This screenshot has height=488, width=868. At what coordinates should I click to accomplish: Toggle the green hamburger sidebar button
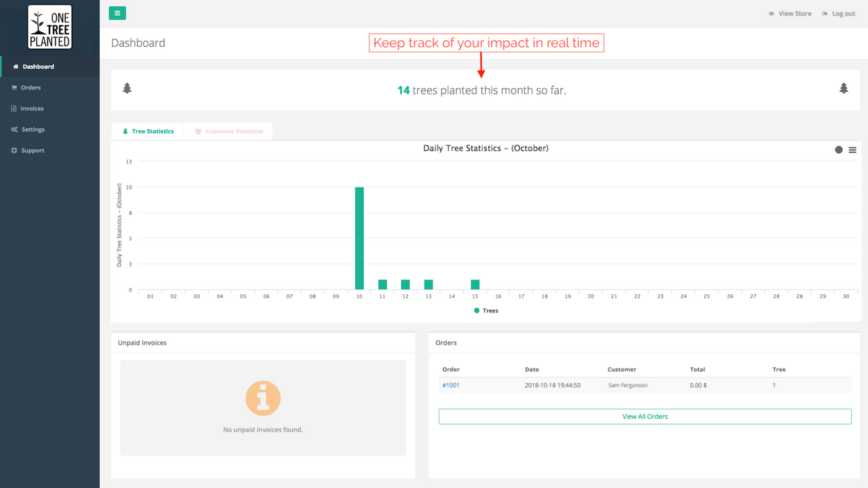tap(117, 13)
